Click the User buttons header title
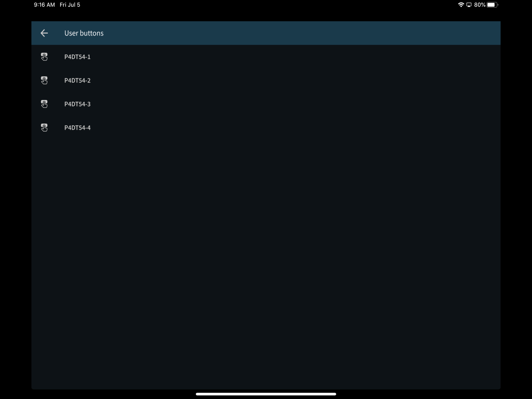Screen dimensions: 532x399 84,33
